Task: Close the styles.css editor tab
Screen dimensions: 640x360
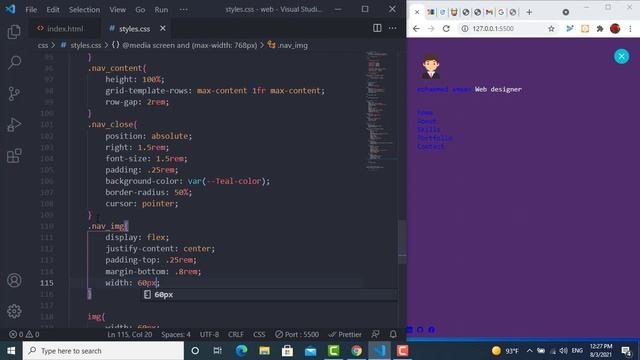Action: tap(163, 28)
